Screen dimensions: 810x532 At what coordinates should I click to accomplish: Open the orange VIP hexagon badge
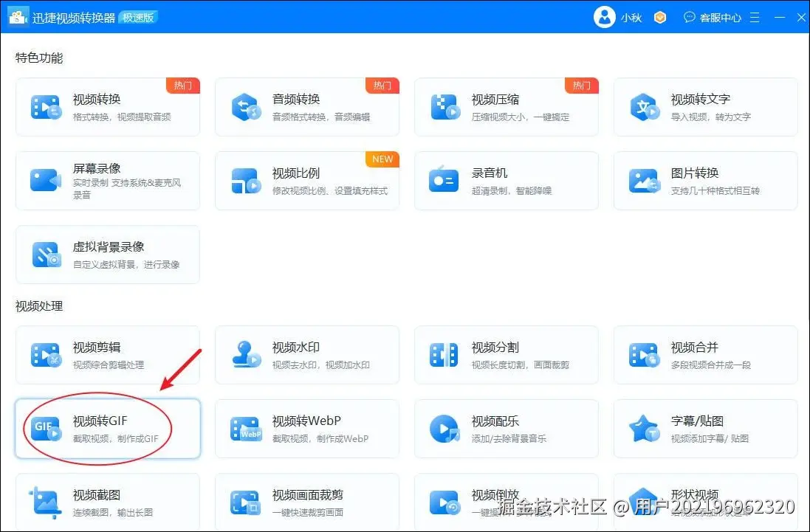(659, 18)
